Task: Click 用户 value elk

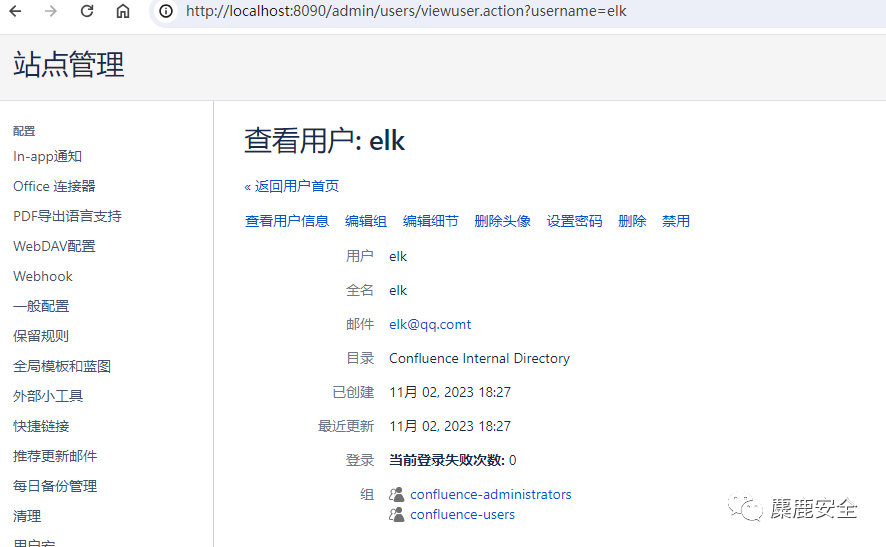Action: 398,257
